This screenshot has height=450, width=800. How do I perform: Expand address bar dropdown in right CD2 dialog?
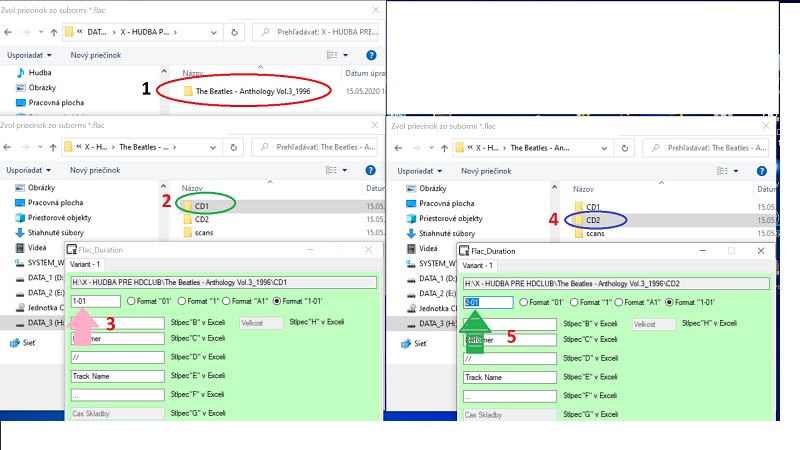[x=604, y=148]
